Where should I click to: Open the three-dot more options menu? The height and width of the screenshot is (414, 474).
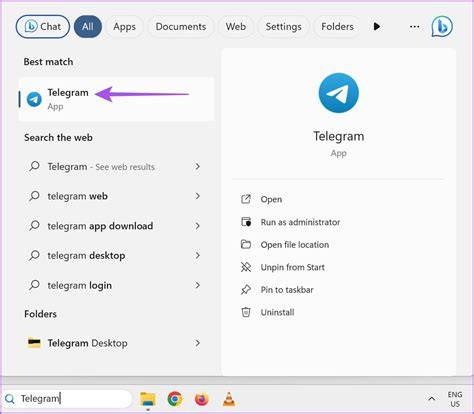click(x=414, y=26)
